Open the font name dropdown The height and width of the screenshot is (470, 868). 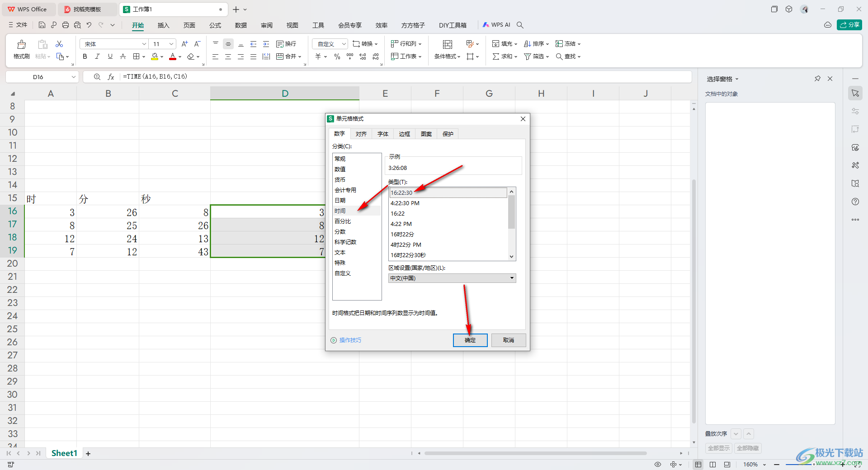(144, 44)
